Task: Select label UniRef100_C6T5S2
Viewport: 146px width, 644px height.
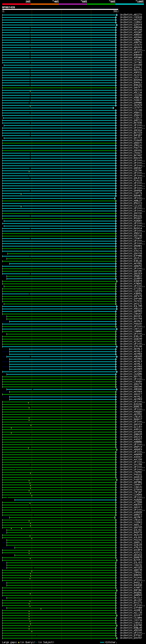Action: click(x=131, y=60)
